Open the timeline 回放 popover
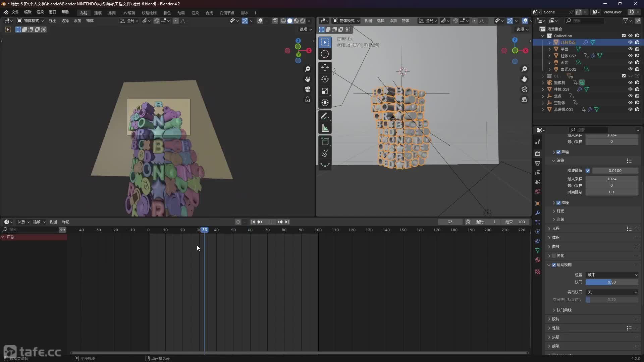The height and width of the screenshot is (362, 644). pyautogui.click(x=23, y=222)
